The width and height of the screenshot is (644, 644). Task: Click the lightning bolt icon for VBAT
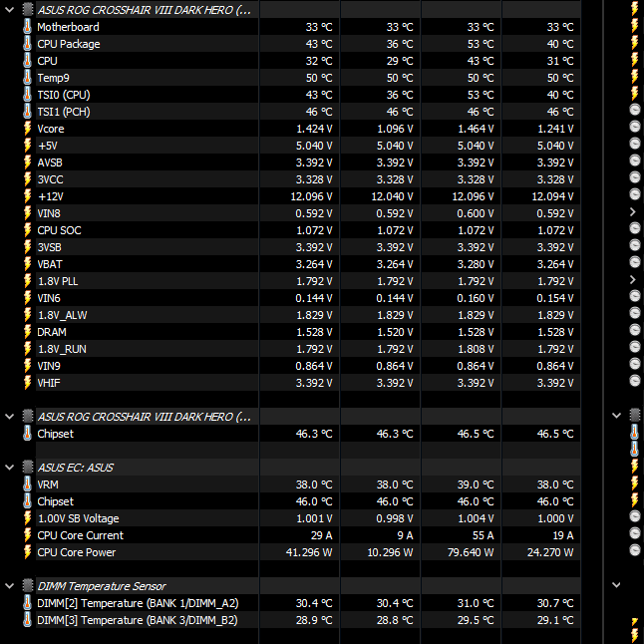pos(27,264)
